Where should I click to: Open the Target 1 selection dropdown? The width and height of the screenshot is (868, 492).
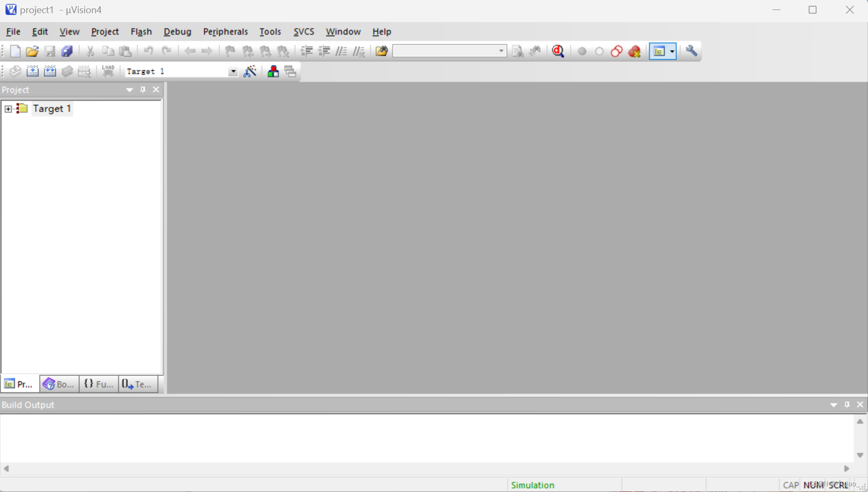coord(233,71)
